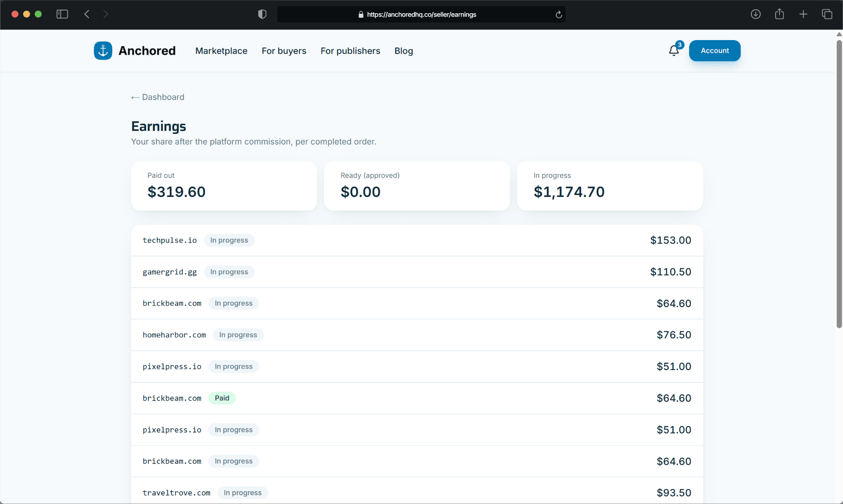Click the $110.50 amount
The height and width of the screenshot is (504, 843).
671,272
